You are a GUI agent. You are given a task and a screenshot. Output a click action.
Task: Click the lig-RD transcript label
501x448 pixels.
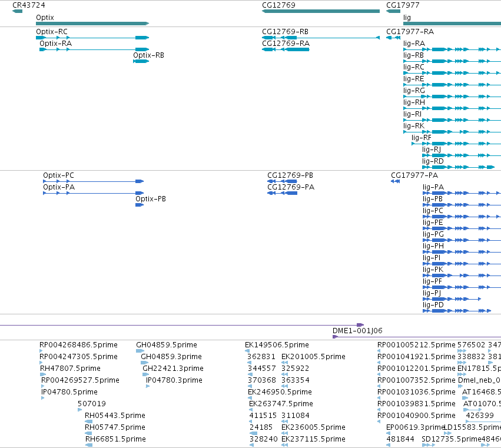433,161
